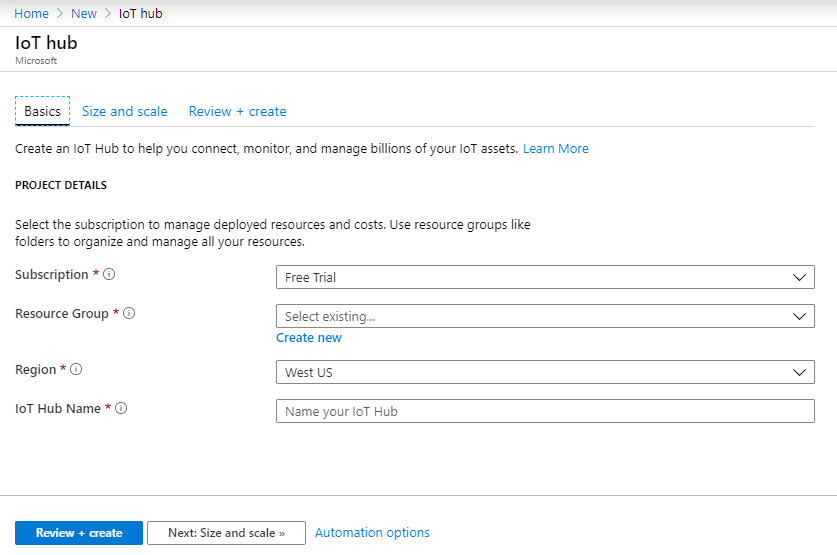Navigate to New in the breadcrumb
Image resolution: width=837 pixels, height=555 pixels.
[84, 13]
